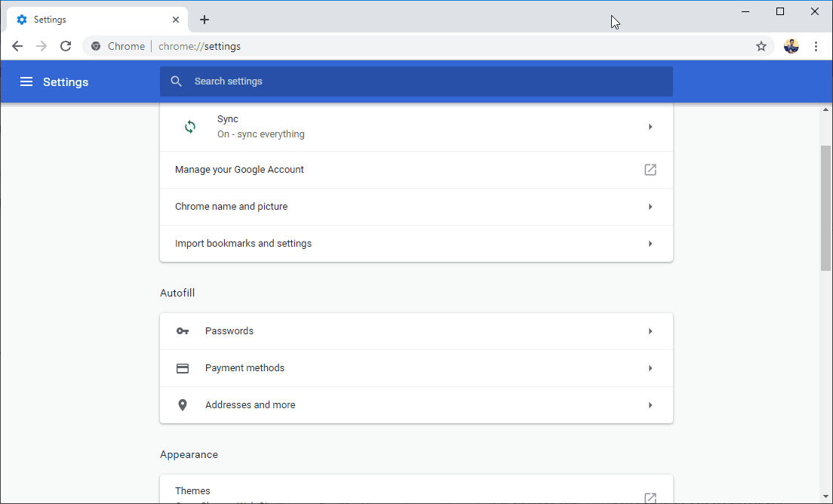Open the Themes row
The height and width of the screenshot is (504, 833).
click(416, 490)
